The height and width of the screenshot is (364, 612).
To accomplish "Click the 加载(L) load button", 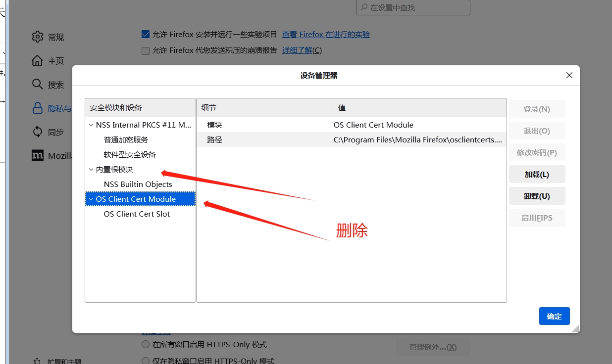I will click(x=537, y=175).
